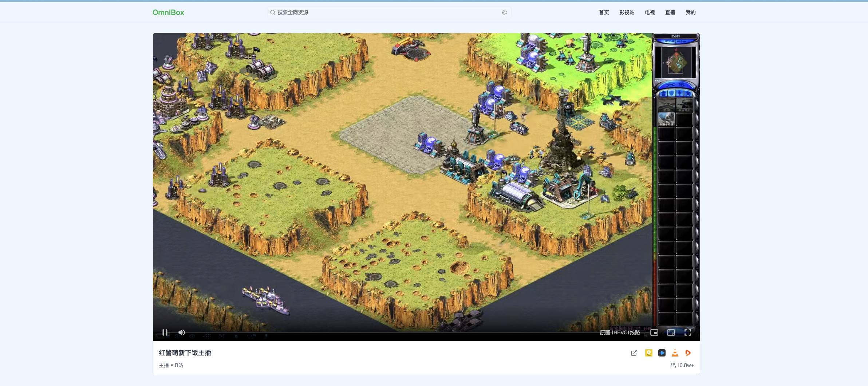868x386 pixels.
Task: Enter fullscreen video mode
Action: click(x=688, y=332)
